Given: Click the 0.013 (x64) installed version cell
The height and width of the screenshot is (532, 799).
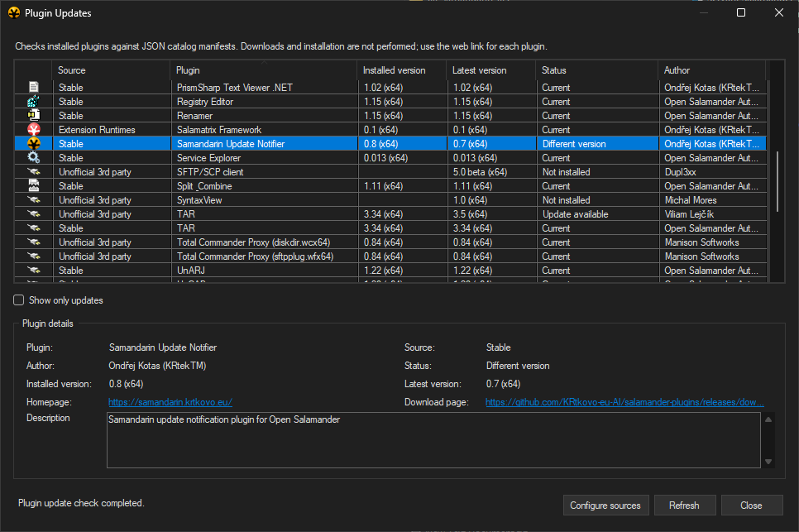Looking at the screenshot, I should point(385,158).
